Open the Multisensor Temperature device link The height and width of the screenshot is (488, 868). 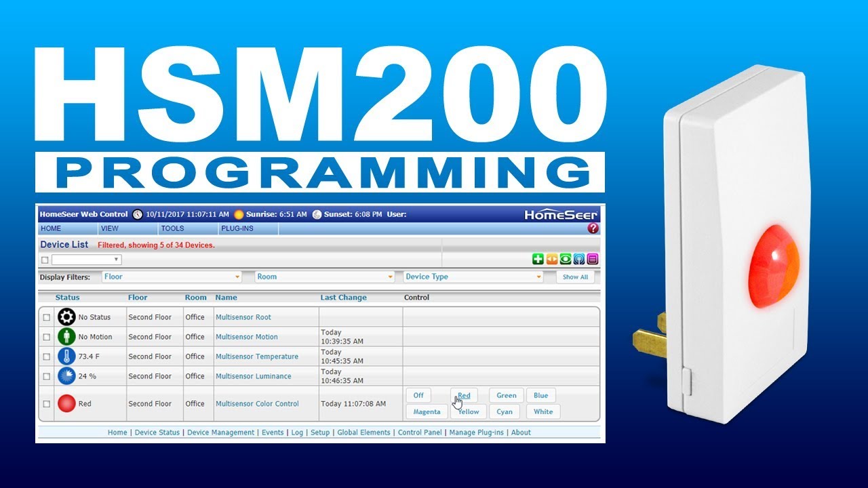pyautogui.click(x=257, y=357)
